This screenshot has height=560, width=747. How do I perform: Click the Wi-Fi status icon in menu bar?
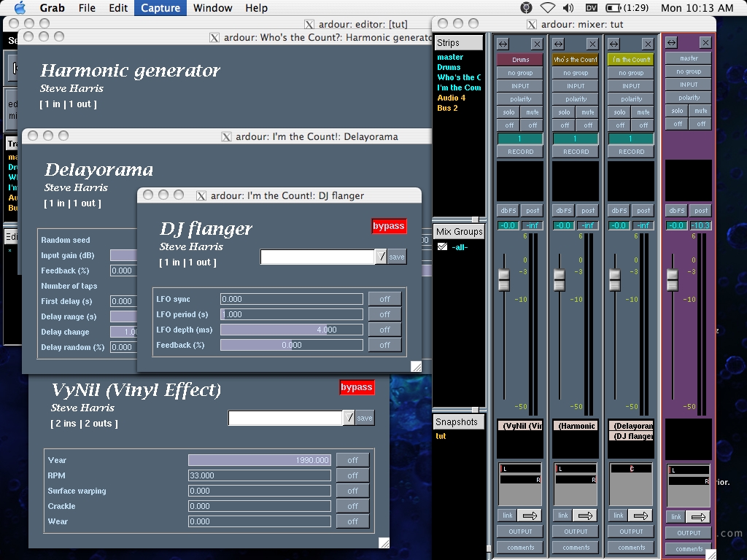(x=547, y=8)
